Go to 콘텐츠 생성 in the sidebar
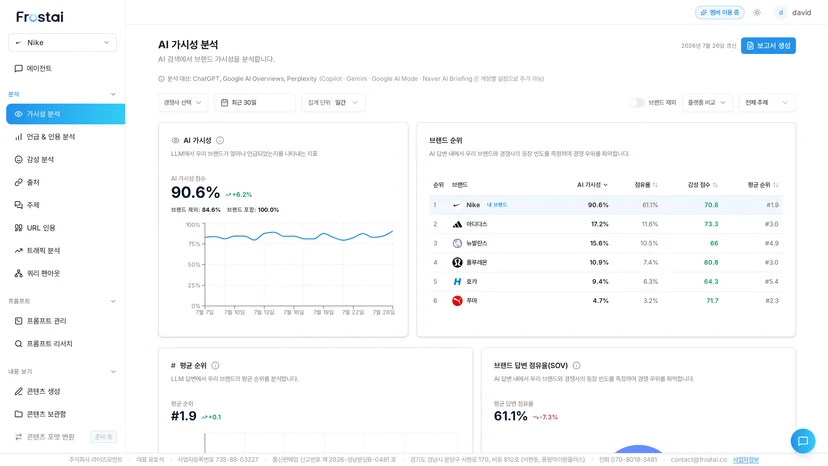 (x=43, y=392)
